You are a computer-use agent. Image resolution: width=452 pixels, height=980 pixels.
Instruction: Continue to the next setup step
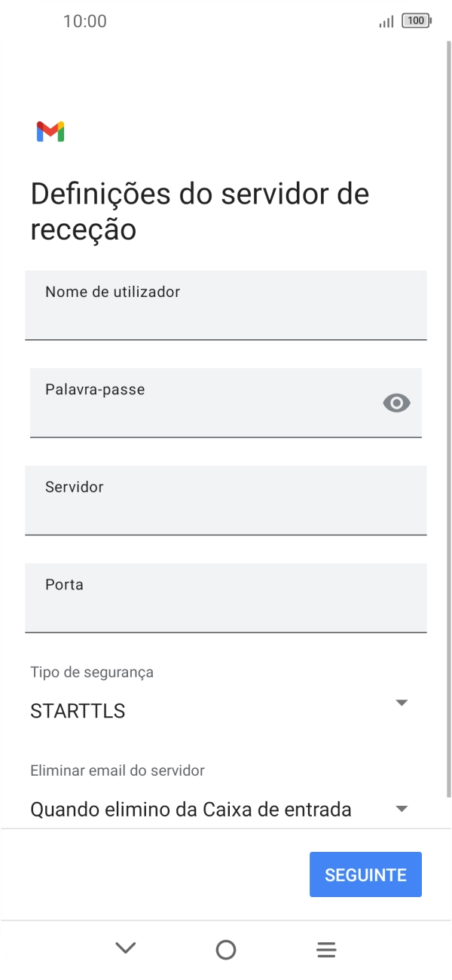coord(365,874)
